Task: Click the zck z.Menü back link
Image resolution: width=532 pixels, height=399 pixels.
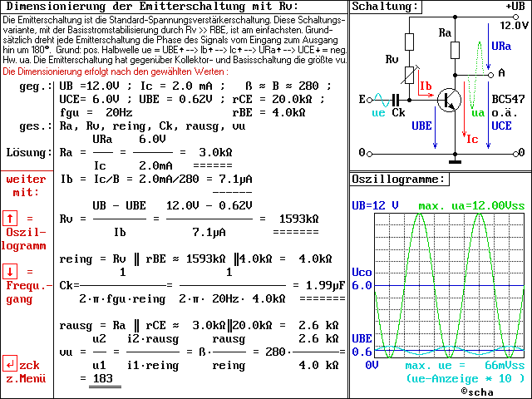Action: pos(26,372)
